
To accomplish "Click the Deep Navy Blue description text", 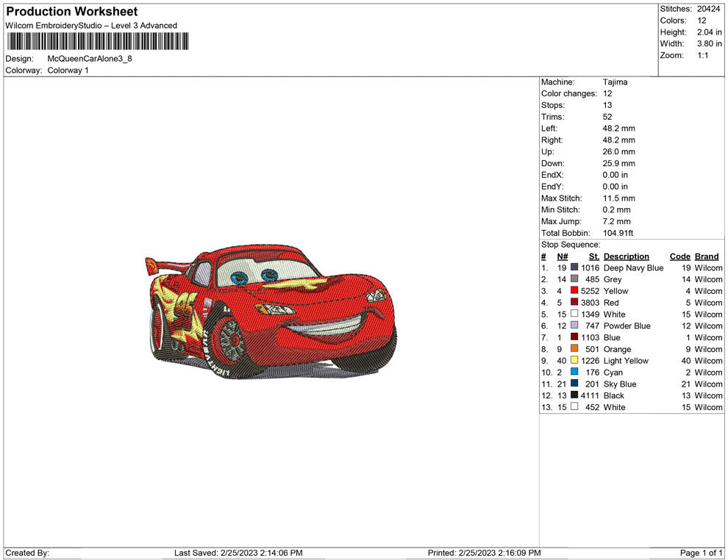I will (x=633, y=268).
